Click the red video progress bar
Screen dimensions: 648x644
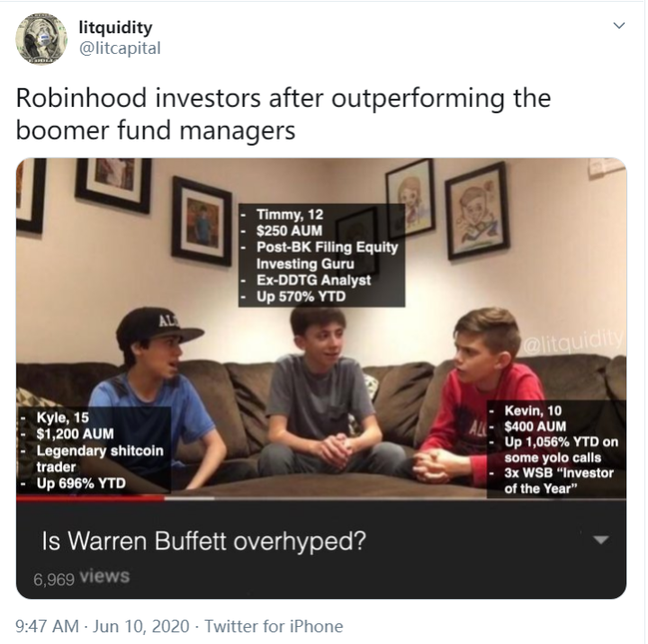tap(90, 498)
